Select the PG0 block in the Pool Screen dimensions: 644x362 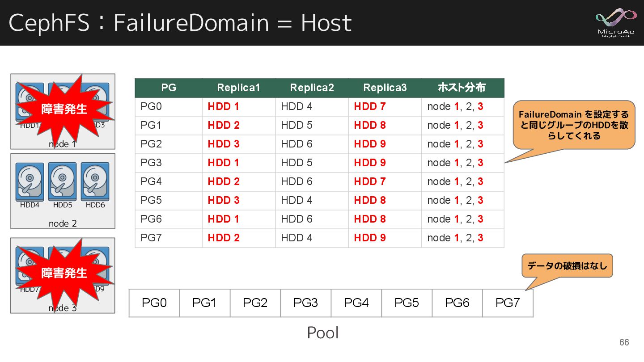point(154,303)
